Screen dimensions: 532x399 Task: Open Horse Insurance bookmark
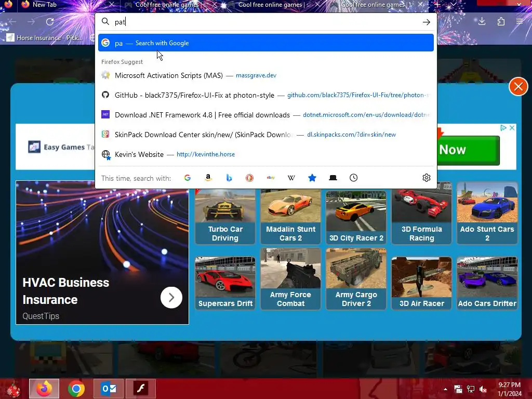[x=45, y=37]
